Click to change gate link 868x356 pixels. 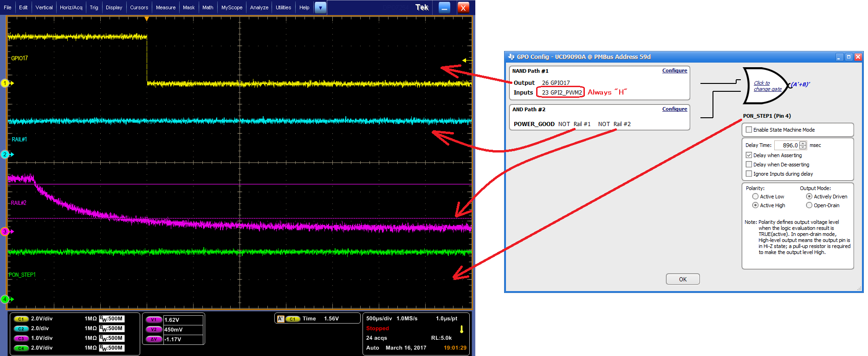pyautogui.click(x=767, y=86)
